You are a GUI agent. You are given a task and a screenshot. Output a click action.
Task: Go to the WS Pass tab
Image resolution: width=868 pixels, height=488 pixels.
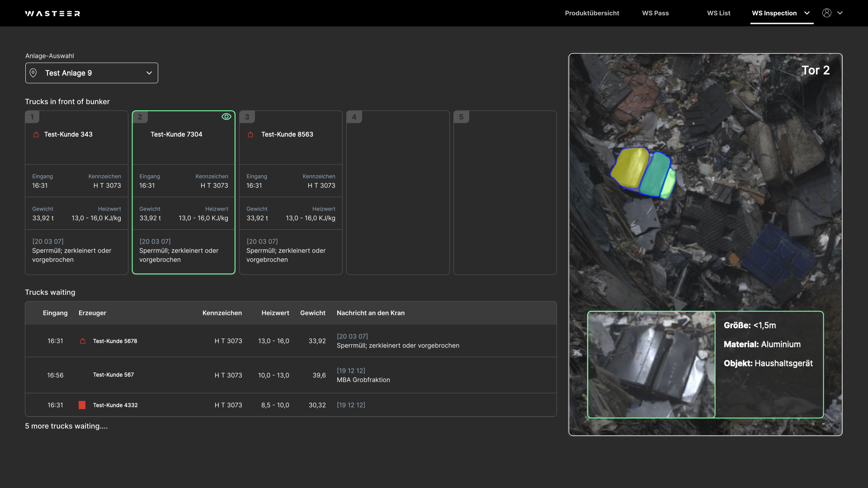click(655, 13)
